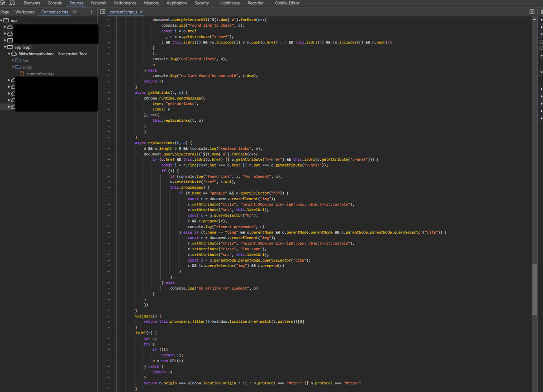
Task: Select the Security panel tab
Action: coord(202,3)
